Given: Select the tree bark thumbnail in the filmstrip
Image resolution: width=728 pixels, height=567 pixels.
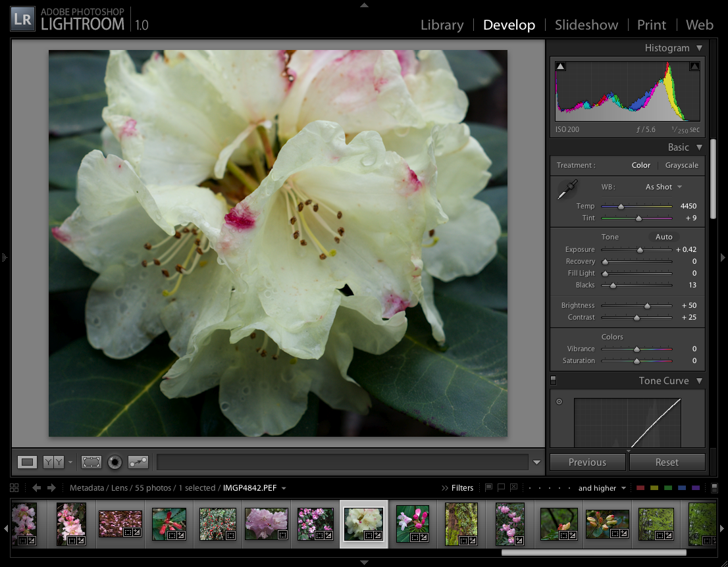Looking at the screenshot, I should 461,524.
